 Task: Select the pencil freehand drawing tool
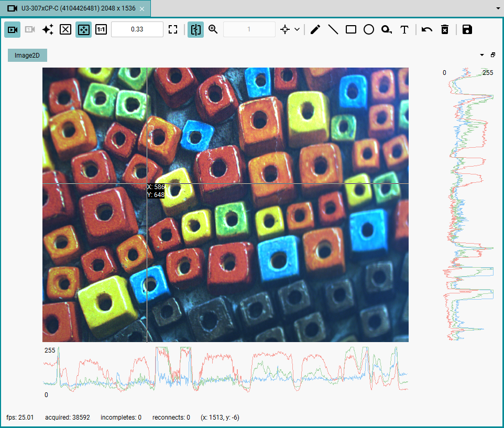pos(315,29)
